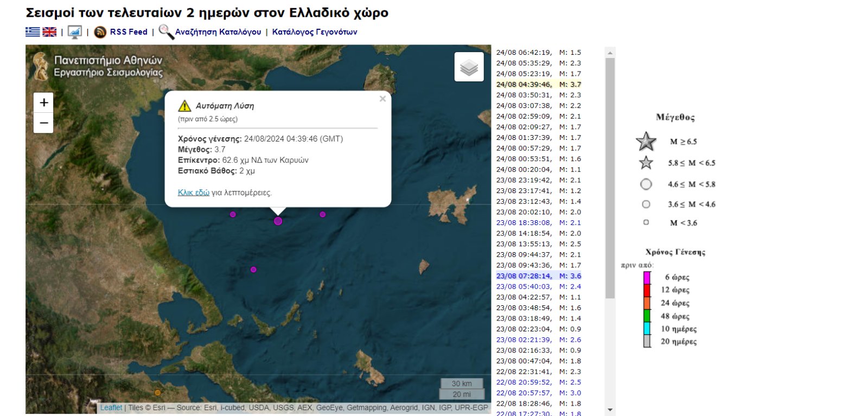The width and height of the screenshot is (868, 416).
Task: Select the lower purple epicenter marker
Action: click(x=253, y=270)
